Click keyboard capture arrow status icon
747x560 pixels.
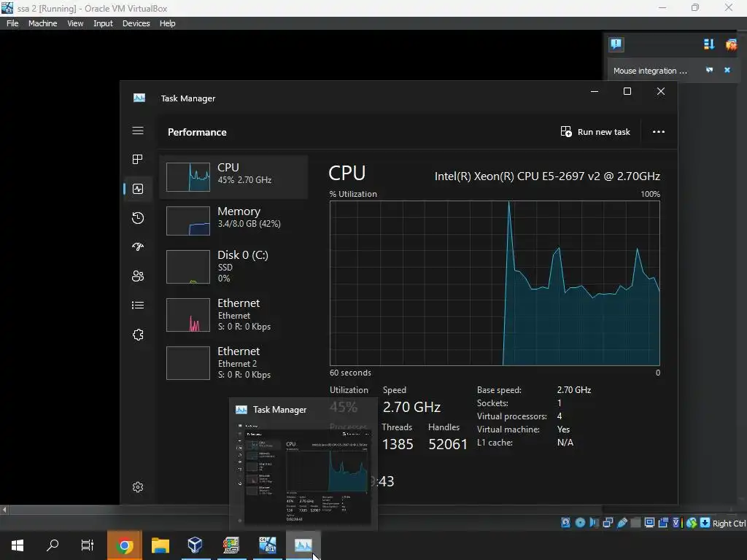(705, 522)
